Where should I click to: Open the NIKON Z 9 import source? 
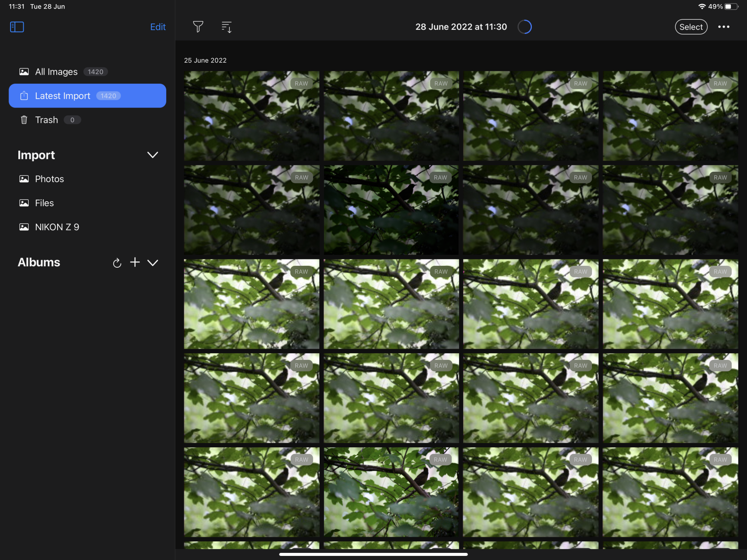point(57,227)
